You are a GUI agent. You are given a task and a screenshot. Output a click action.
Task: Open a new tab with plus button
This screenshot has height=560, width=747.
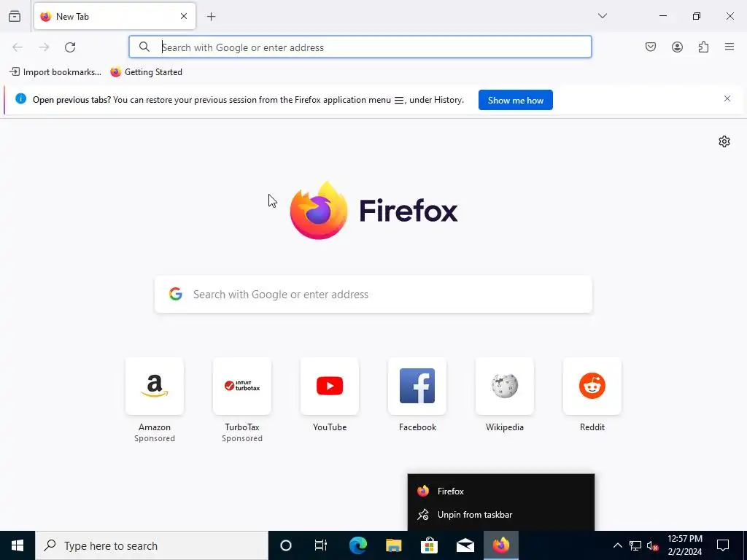(212, 17)
